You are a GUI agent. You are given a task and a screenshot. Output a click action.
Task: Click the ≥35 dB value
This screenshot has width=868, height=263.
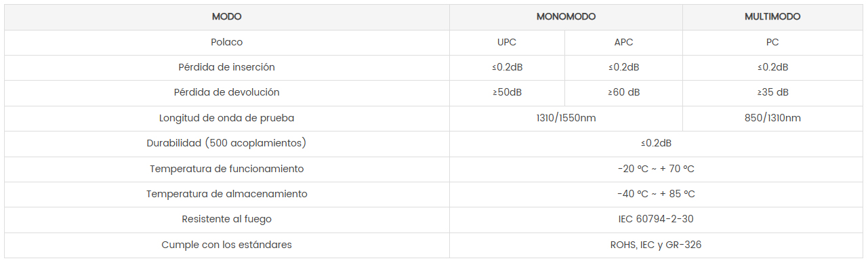click(772, 92)
